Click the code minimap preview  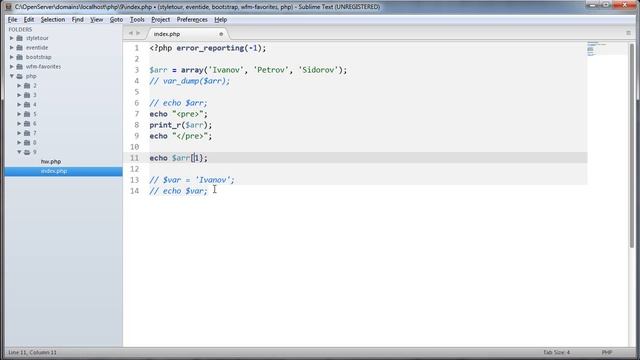pos(596,48)
